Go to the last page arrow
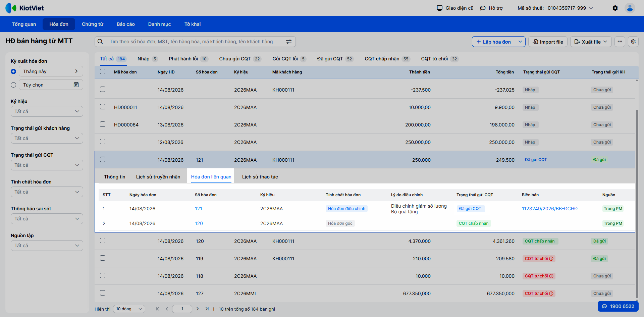 [207, 309]
